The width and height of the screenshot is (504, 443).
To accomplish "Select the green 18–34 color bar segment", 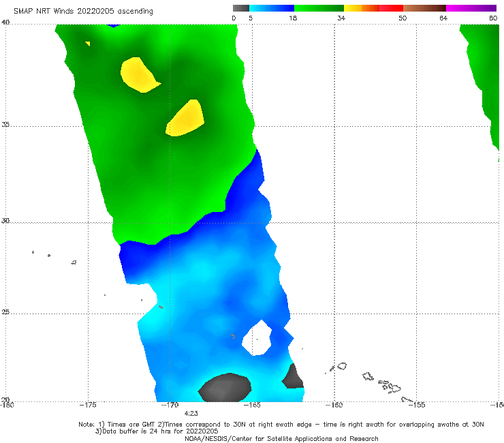I will (x=319, y=8).
